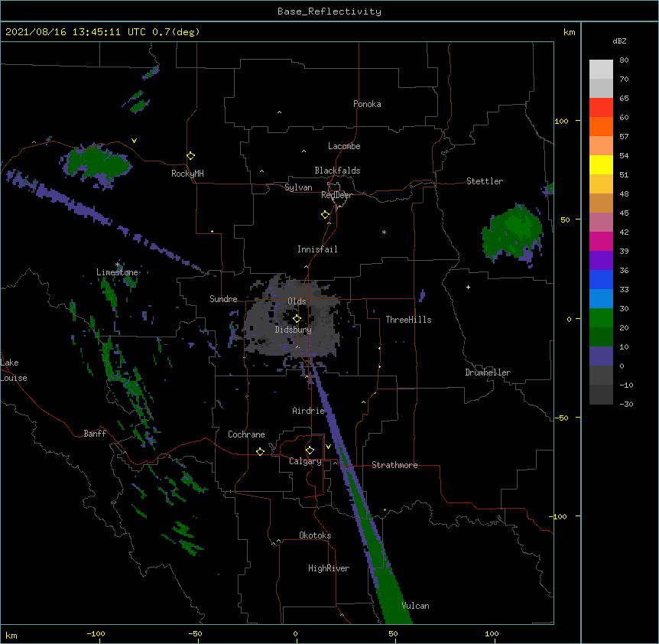Click the Limestone label

pos(117,272)
